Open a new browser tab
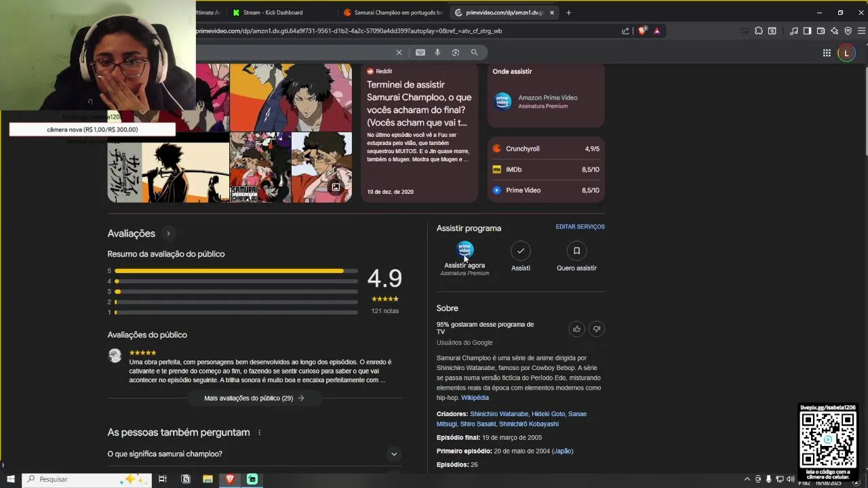The width and height of the screenshot is (868, 488). [568, 12]
